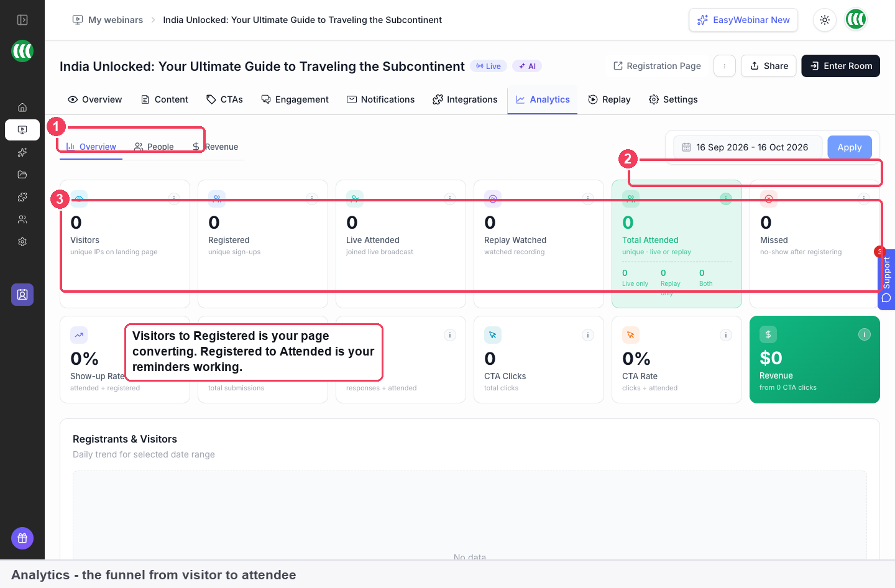Image resolution: width=895 pixels, height=588 pixels.
Task: Open the blue Support side tab
Action: click(886, 279)
